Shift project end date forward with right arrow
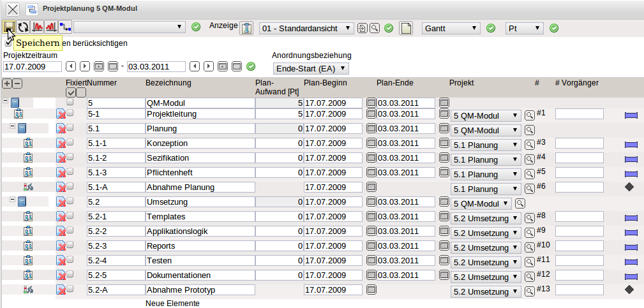 point(209,66)
